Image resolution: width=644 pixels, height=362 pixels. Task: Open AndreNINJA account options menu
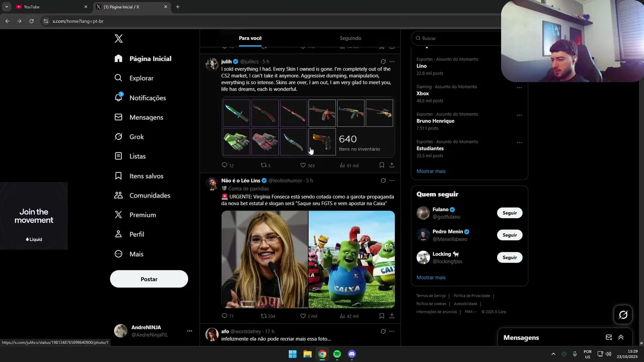(x=190, y=331)
